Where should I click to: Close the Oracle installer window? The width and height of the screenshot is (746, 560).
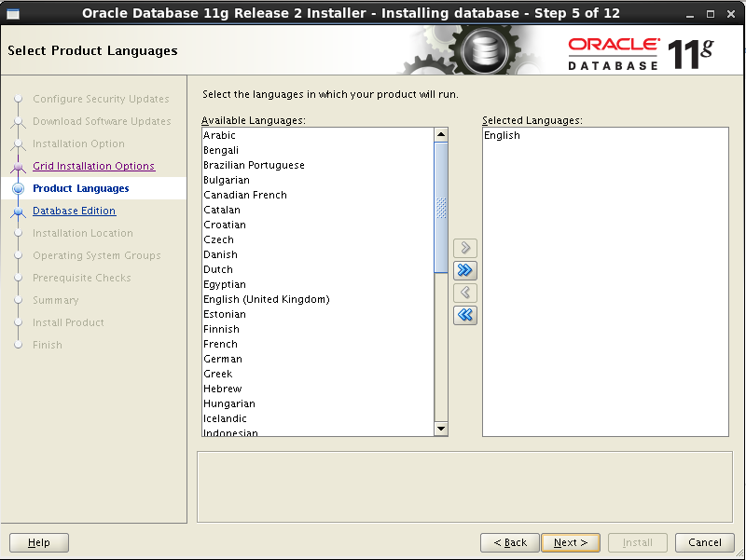click(x=731, y=14)
